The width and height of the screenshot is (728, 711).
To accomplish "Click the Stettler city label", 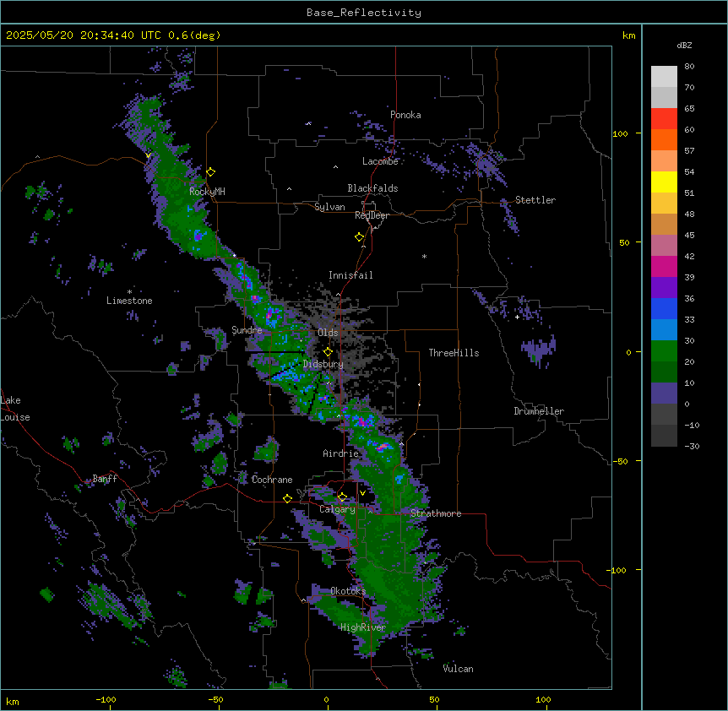I will coord(535,200).
